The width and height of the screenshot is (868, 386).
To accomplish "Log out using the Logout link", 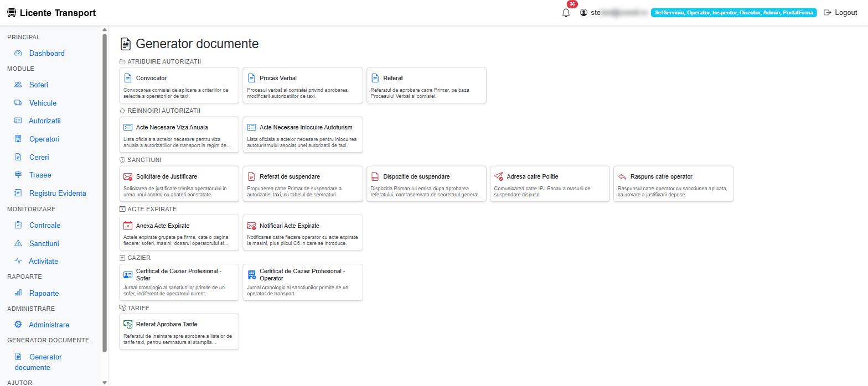I will pyautogui.click(x=840, y=13).
